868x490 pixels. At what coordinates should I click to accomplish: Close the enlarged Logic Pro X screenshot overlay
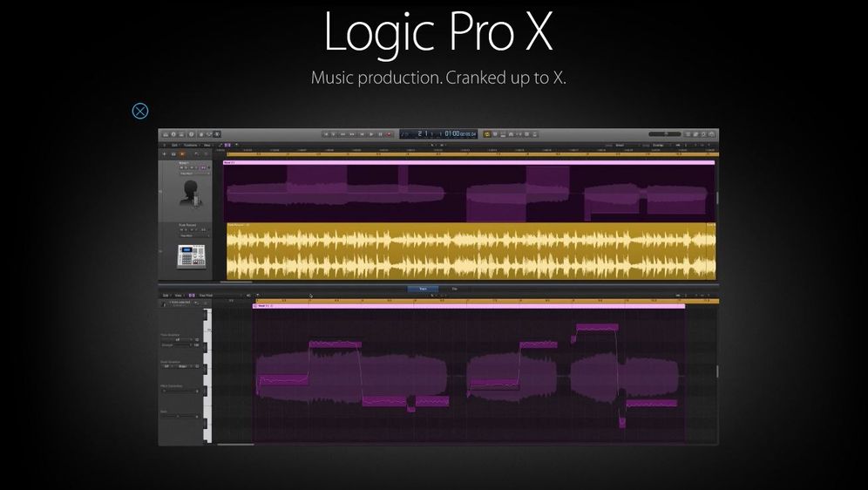(140, 111)
